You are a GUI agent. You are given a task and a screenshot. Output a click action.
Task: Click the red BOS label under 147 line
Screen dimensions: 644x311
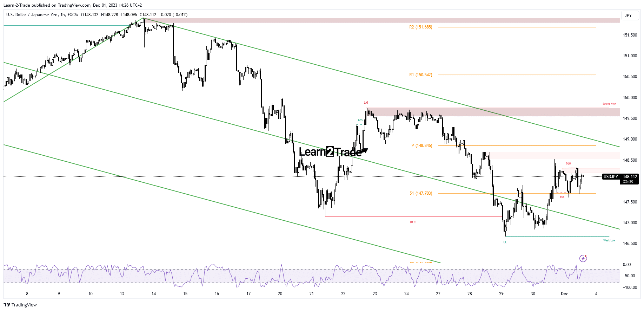[413, 222]
